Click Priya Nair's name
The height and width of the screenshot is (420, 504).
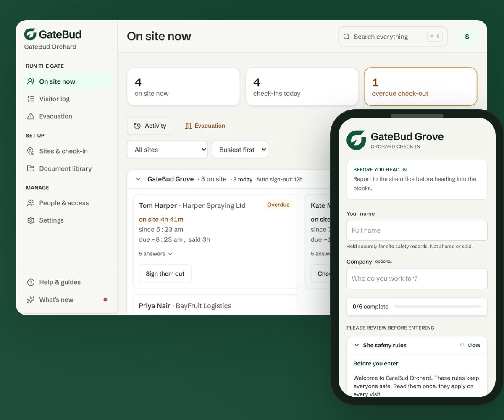(155, 306)
